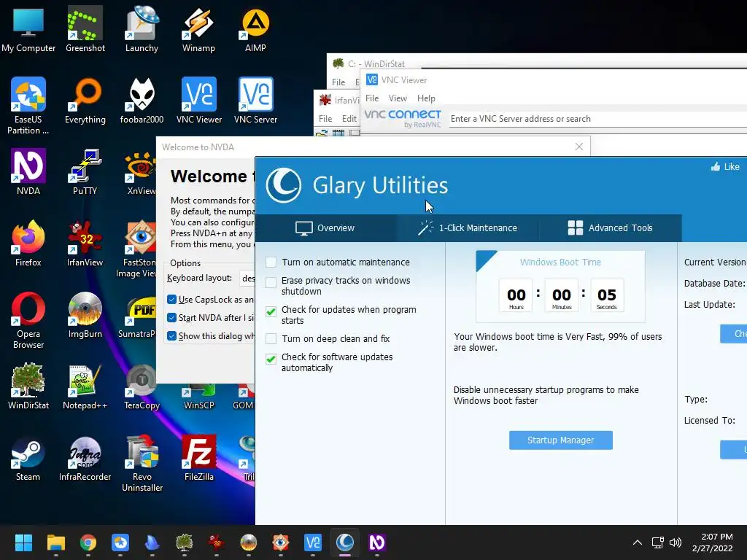
Task: Select the WinDirStat desktop icon
Action: tap(28, 386)
